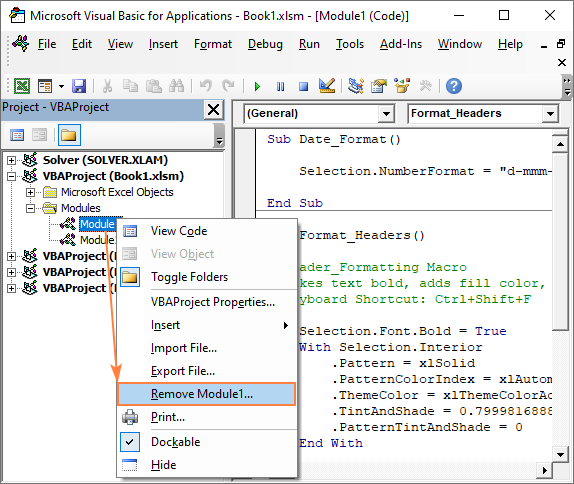
Task: Save the workbook with the floppy disk icon
Action: coord(79,86)
